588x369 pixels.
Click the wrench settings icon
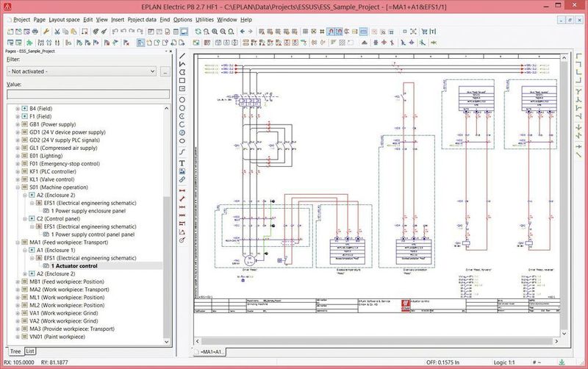coord(46,32)
